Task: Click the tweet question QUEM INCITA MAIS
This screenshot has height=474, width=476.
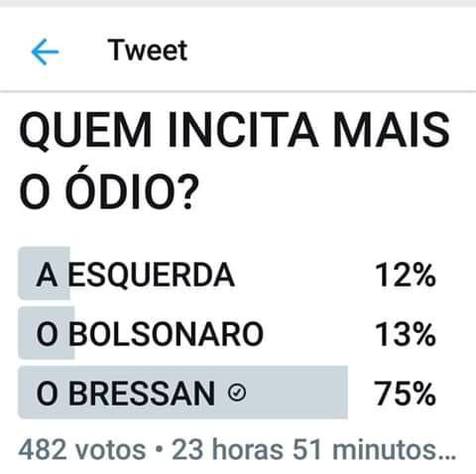Action: 235,130
